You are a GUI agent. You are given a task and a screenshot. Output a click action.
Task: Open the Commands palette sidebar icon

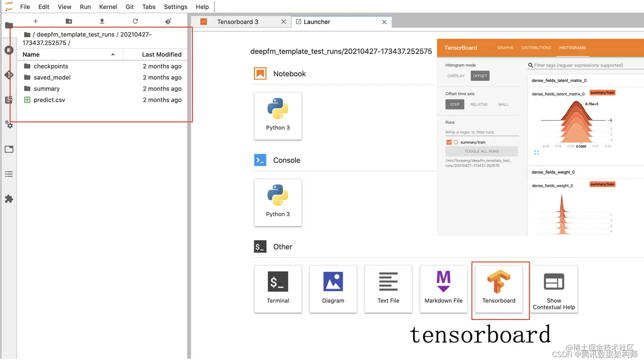point(9,100)
